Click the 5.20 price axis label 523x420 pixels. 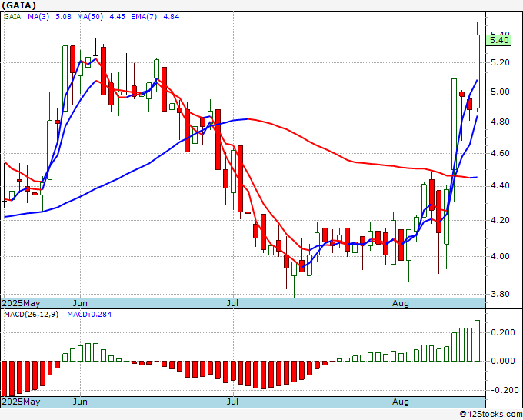tap(501, 63)
